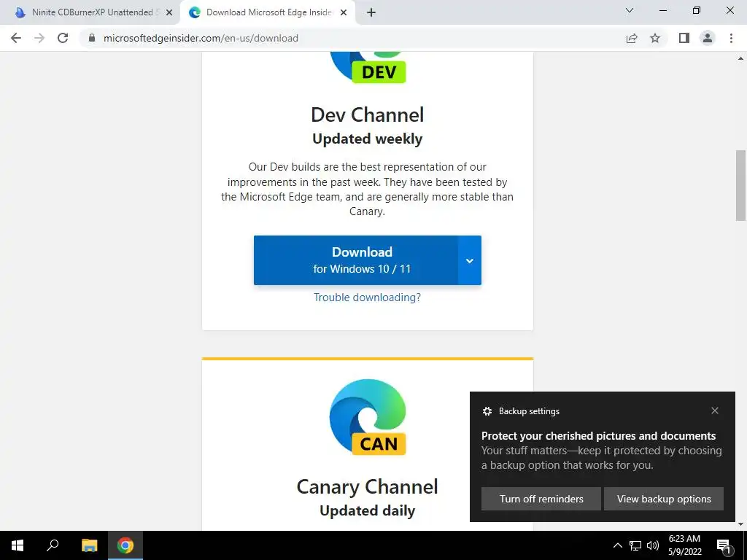Open a new browser tab
This screenshot has height=560, width=747.
tap(371, 12)
